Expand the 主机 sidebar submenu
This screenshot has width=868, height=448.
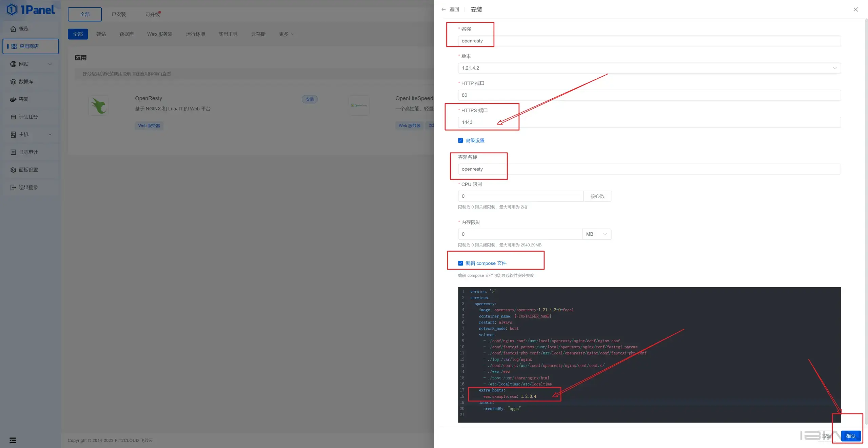50,135
